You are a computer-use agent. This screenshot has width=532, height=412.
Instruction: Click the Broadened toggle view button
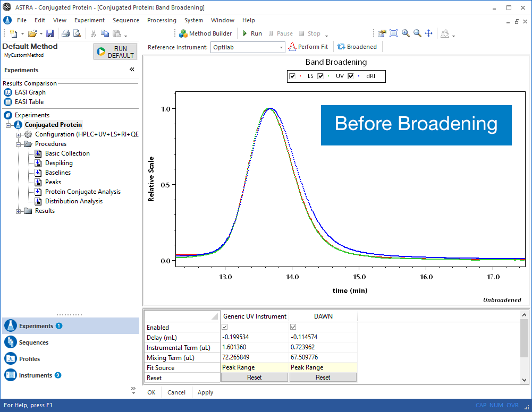[x=357, y=47]
